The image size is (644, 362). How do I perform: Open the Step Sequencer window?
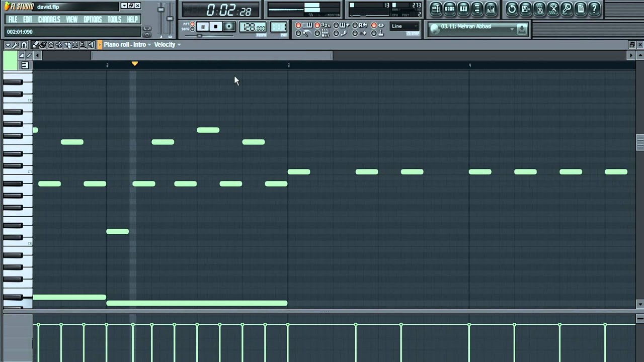(450, 8)
